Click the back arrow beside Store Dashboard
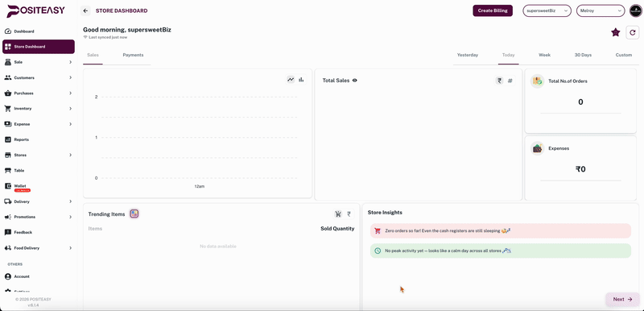The width and height of the screenshot is (644, 311). click(85, 11)
